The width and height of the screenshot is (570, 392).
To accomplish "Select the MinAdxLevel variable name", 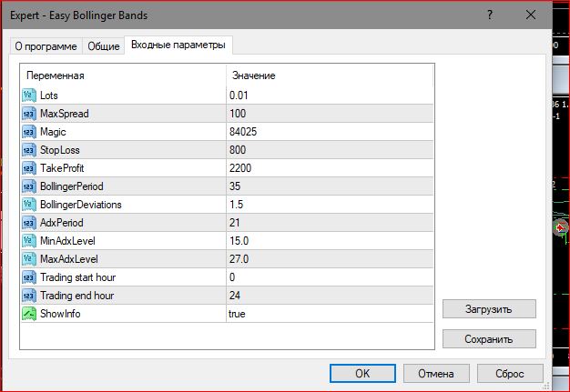I will pyautogui.click(x=67, y=241).
